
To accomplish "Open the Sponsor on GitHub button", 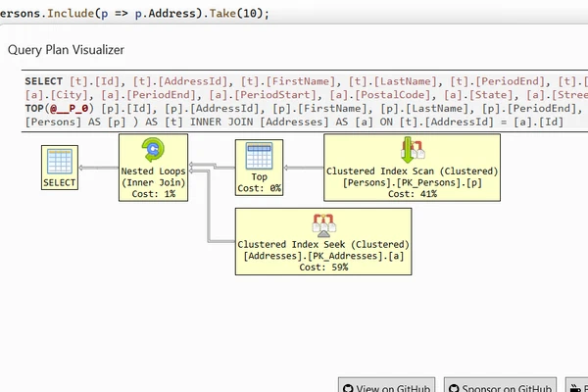I will pos(500,385).
